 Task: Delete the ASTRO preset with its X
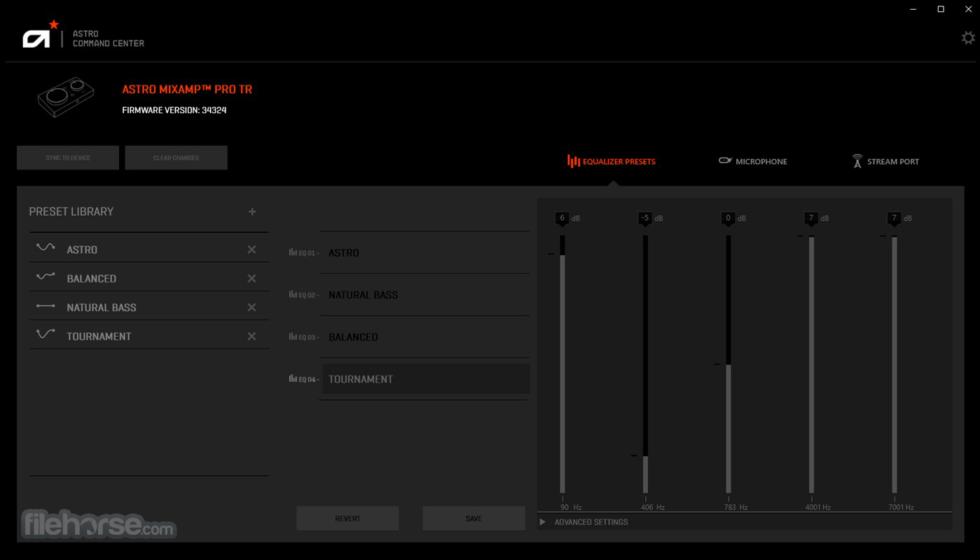(251, 250)
